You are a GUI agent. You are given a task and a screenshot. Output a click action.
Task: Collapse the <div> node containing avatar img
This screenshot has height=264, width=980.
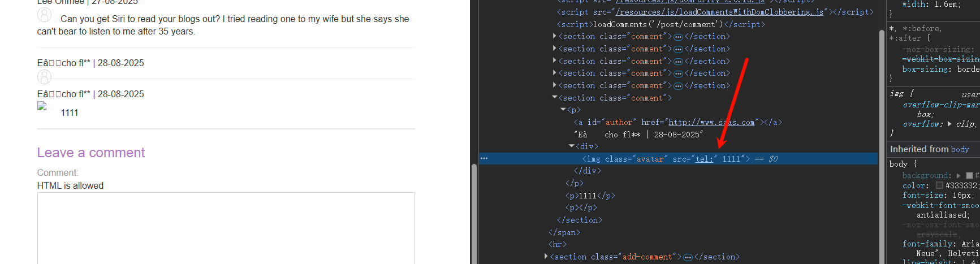click(x=572, y=146)
